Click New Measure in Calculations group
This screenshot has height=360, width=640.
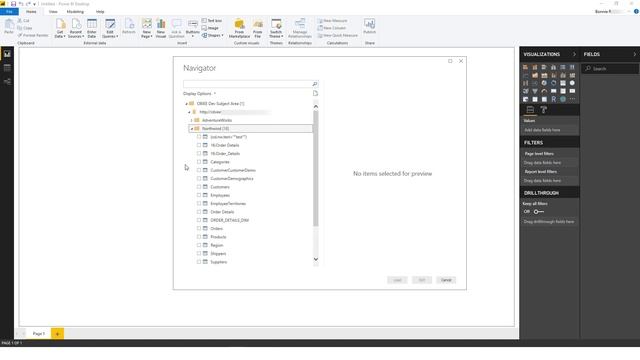click(x=333, y=20)
